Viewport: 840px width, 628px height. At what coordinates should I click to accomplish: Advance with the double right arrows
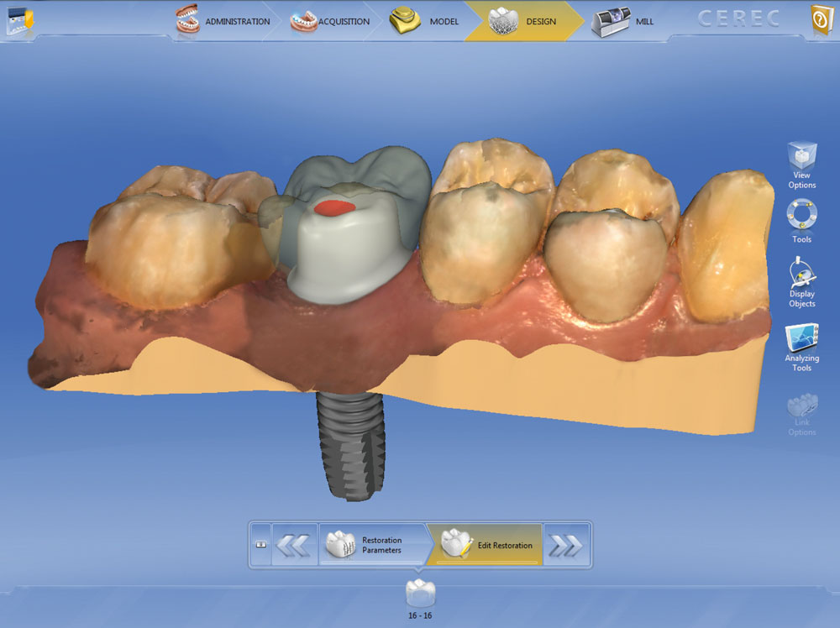pyautogui.click(x=565, y=545)
